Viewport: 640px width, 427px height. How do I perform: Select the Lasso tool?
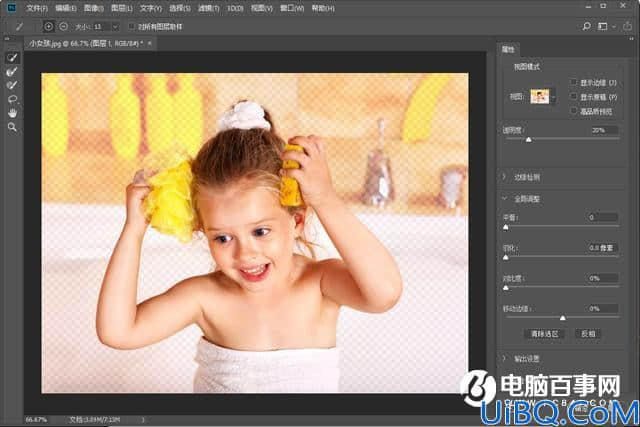pyautogui.click(x=12, y=99)
